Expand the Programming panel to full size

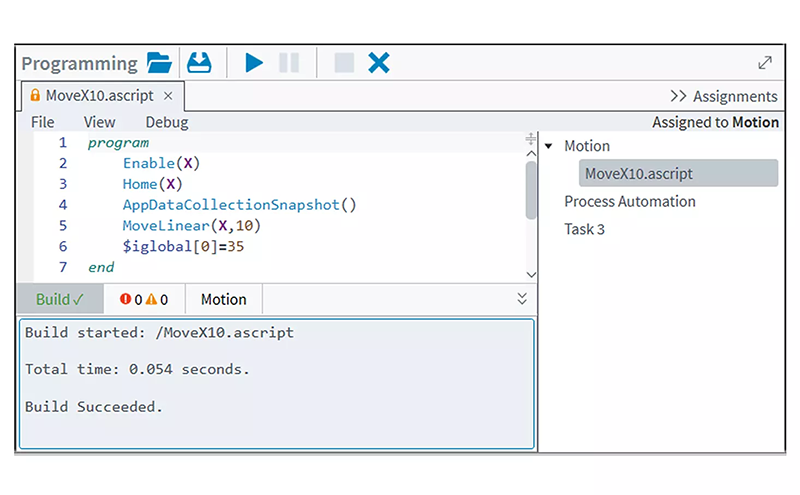click(765, 62)
